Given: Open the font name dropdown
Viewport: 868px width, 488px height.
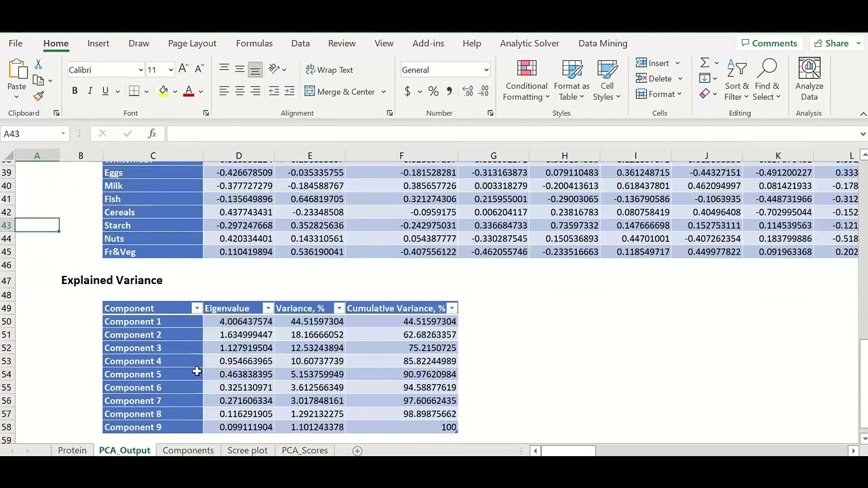Looking at the screenshot, I should point(140,70).
